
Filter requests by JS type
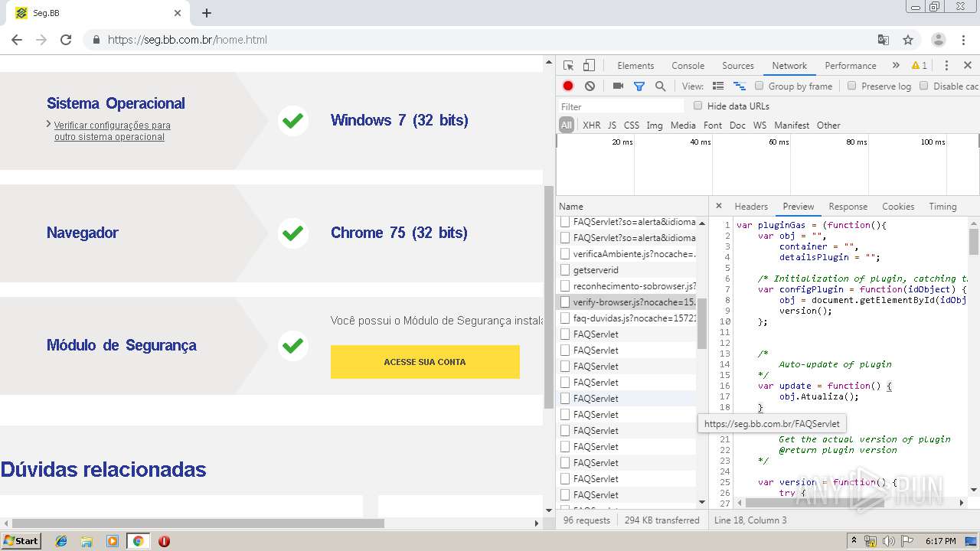coord(612,126)
